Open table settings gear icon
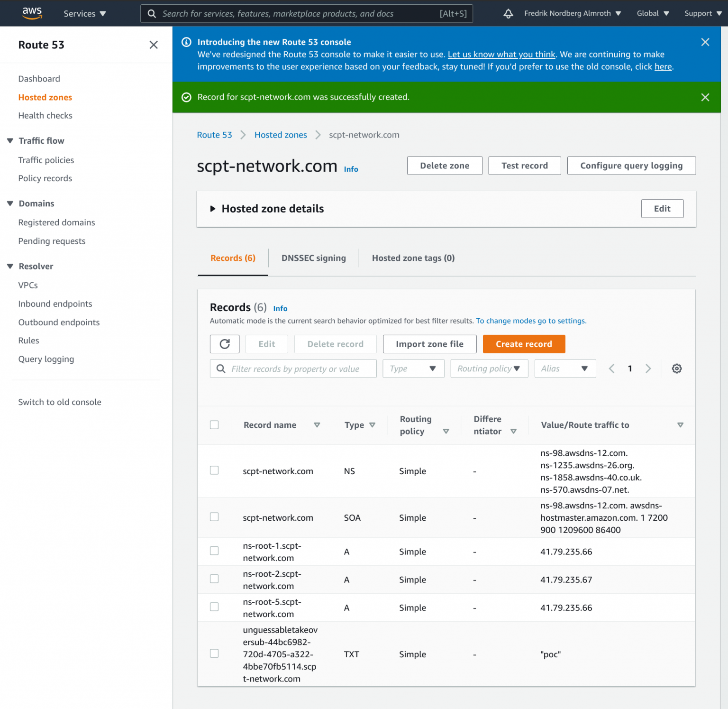This screenshot has width=728, height=709. tap(677, 368)
